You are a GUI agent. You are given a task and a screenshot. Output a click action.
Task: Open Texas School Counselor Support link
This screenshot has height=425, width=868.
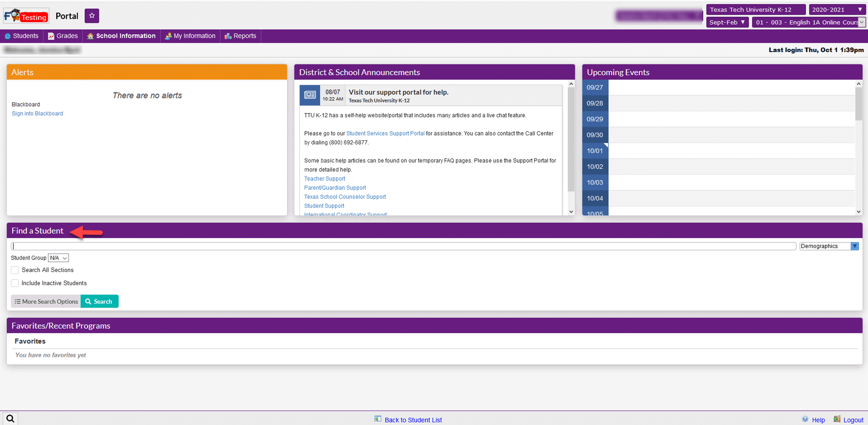[345, 197]
